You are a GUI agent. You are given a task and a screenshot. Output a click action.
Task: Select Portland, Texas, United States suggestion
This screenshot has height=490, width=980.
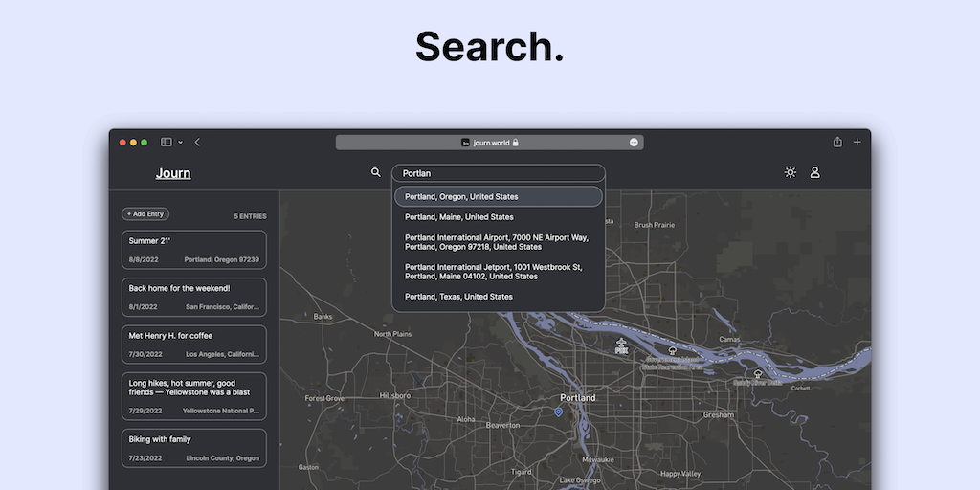(x=498, y=297)
